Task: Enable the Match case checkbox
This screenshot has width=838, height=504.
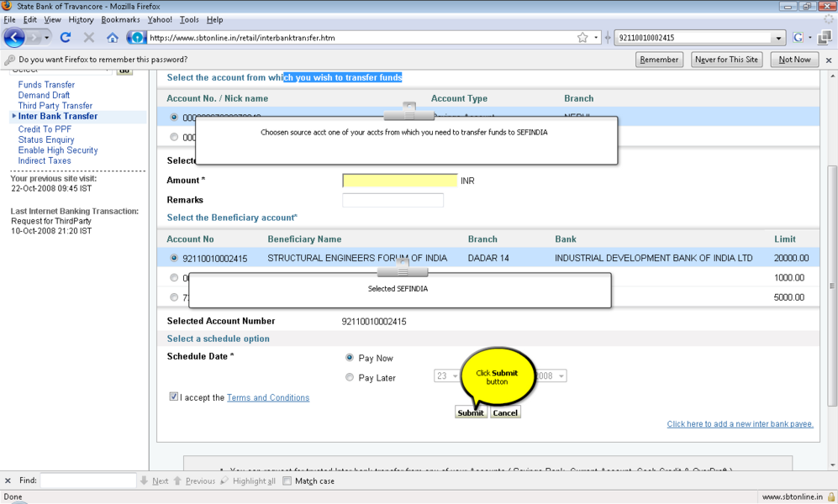Action: 287,481
